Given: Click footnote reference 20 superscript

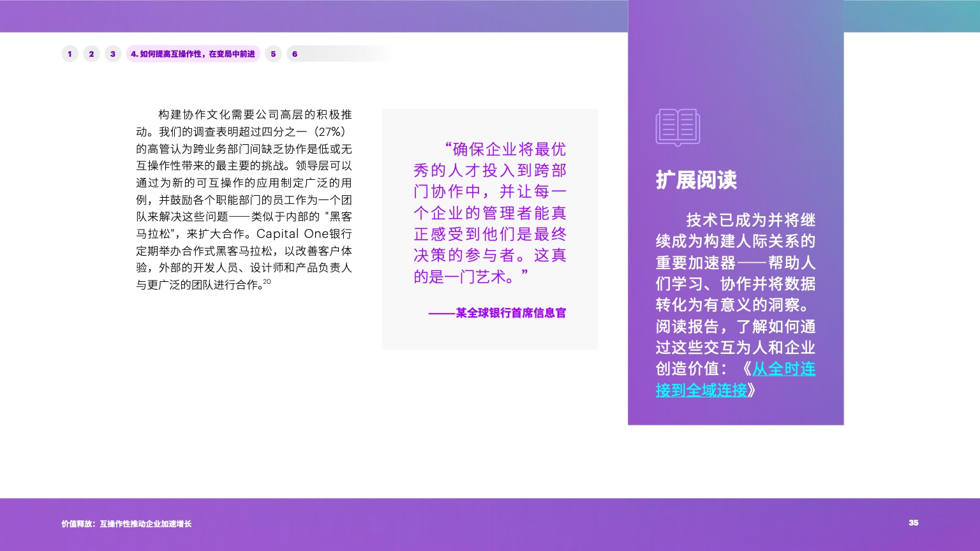Looking at the screenshot, I should click(x=267, y=282).
